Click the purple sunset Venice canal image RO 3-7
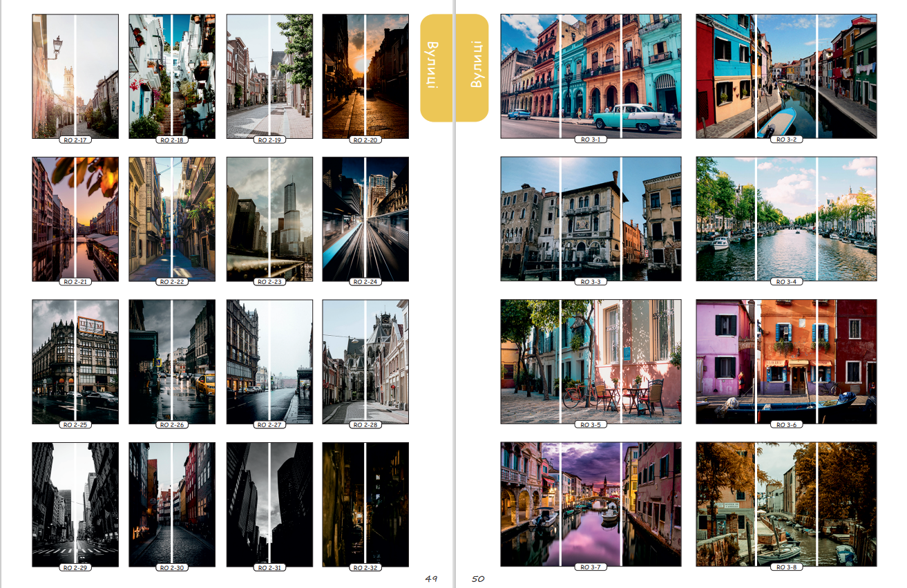This screenshot has height=588, width=907. (x=591, y=504)
